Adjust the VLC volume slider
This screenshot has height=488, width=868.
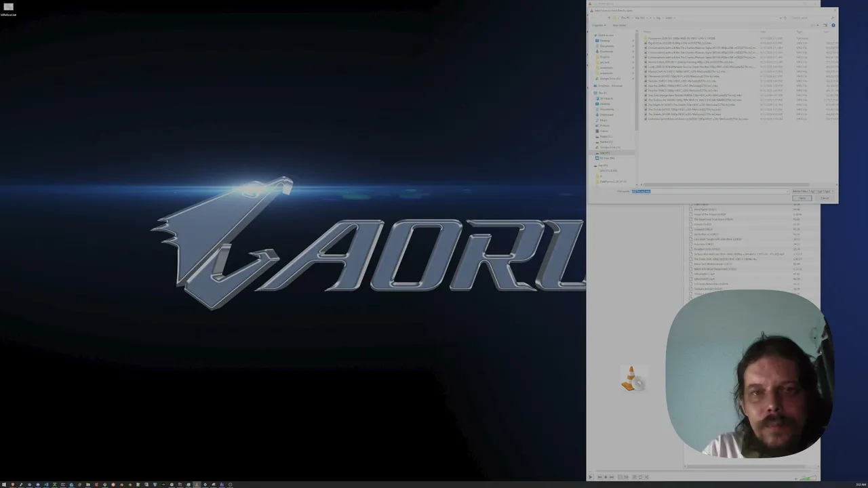807,477
